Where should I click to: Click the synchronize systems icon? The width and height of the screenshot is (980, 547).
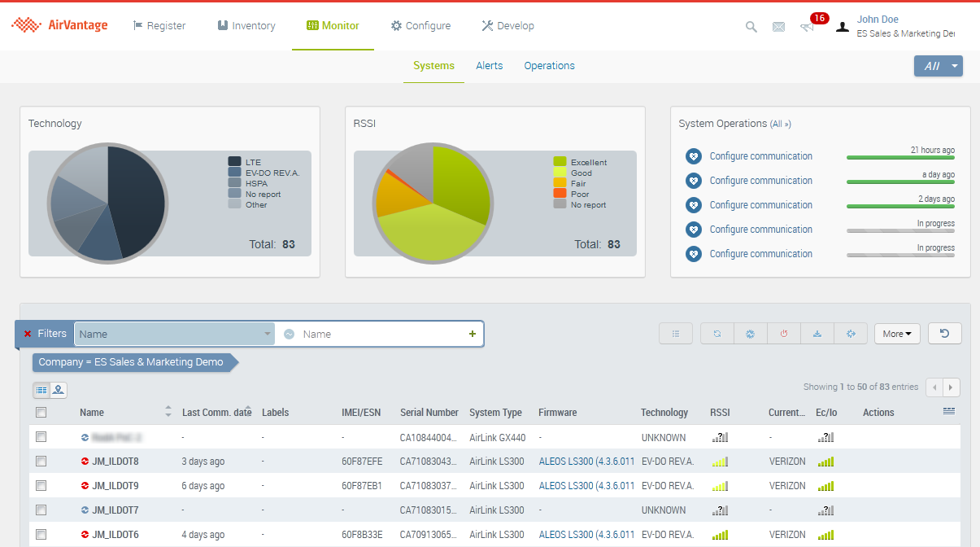[x=717, y=334]
